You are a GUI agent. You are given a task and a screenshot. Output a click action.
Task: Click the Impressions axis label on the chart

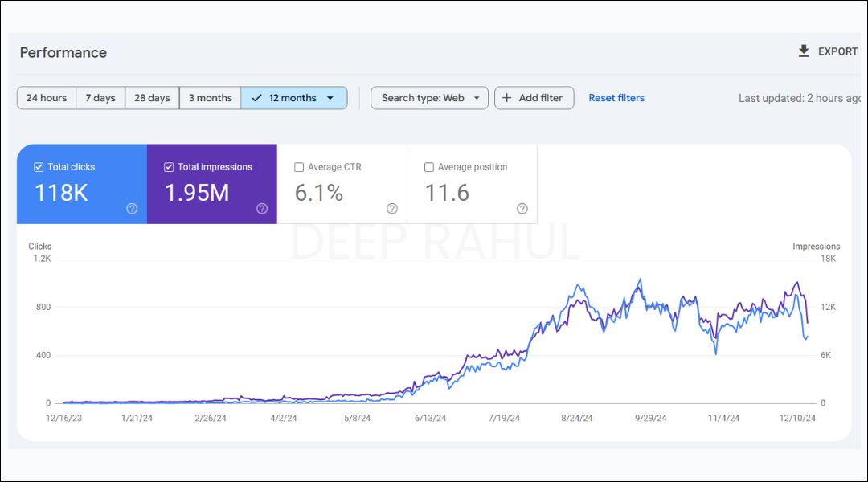click(817, 246)
